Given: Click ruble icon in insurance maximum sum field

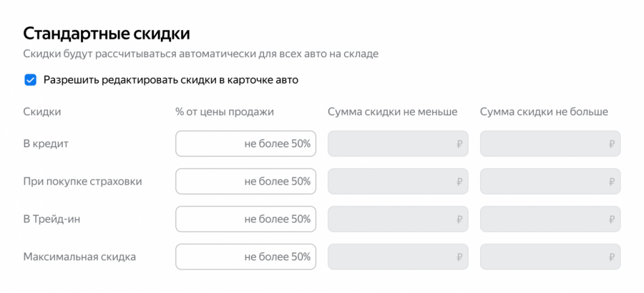Looking at the screenshot, I should pyautogui.click(x=612, y=182).
